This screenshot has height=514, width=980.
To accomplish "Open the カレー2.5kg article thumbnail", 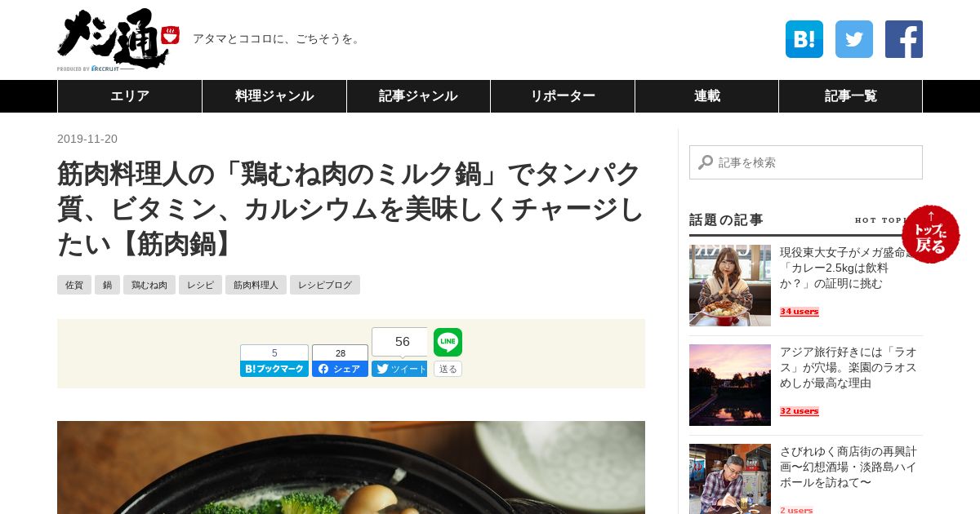I will click(x=730, y=286).
